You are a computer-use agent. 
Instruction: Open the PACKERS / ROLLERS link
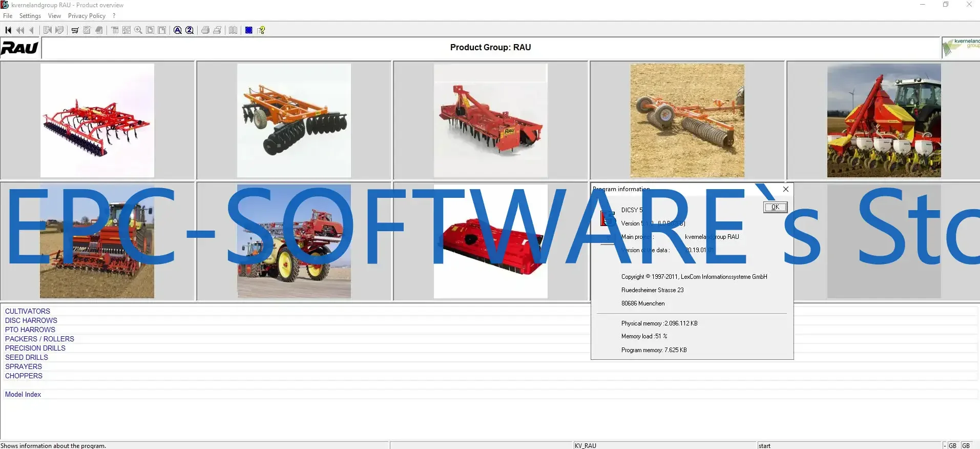(x=39, y=339)
